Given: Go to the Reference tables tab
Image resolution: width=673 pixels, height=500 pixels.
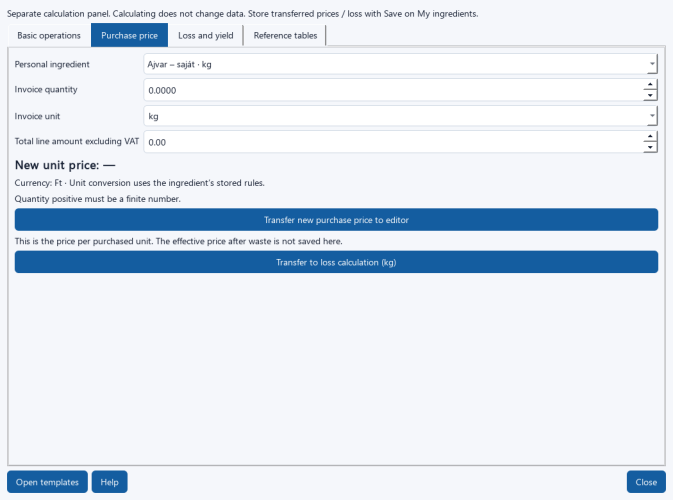Looking at the screenshot, I should pos(285,36).
